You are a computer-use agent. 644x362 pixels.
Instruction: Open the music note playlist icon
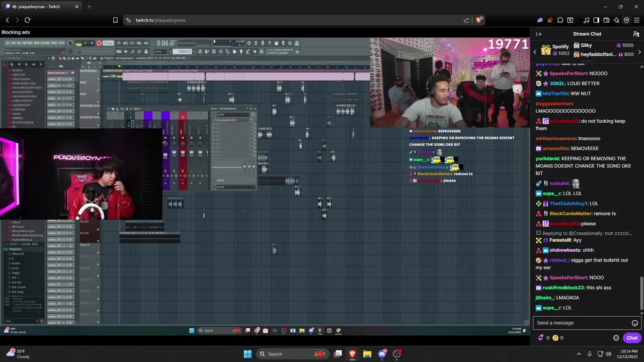[x=586, y=20]
